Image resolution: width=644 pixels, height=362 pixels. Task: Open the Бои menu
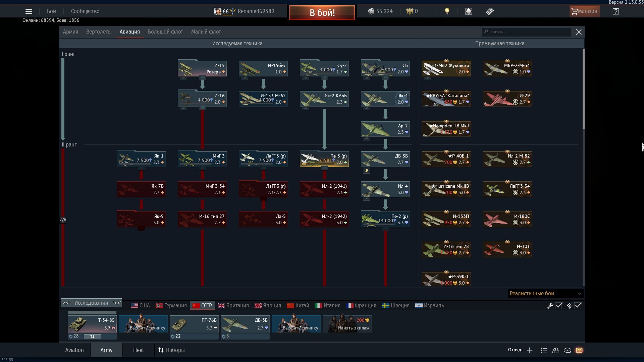pos(51,11)
